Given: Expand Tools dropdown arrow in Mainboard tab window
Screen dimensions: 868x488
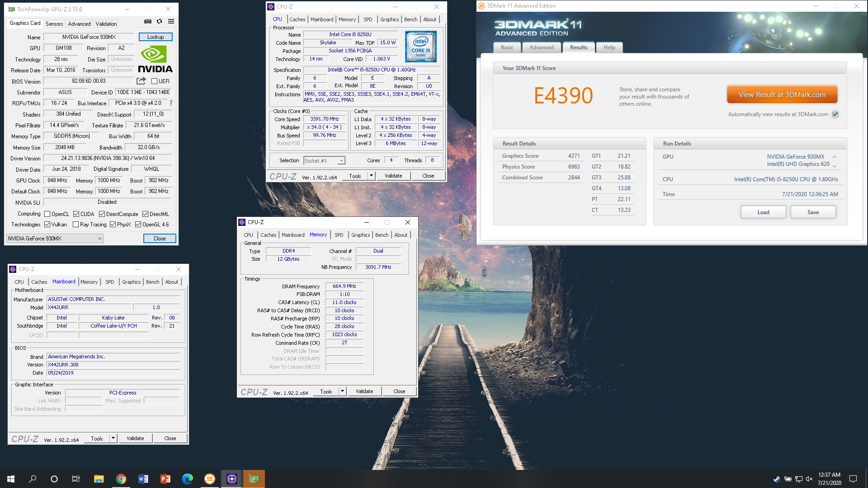Looking at the screenshot, I should pyautogui.click(x=113, y=438).
